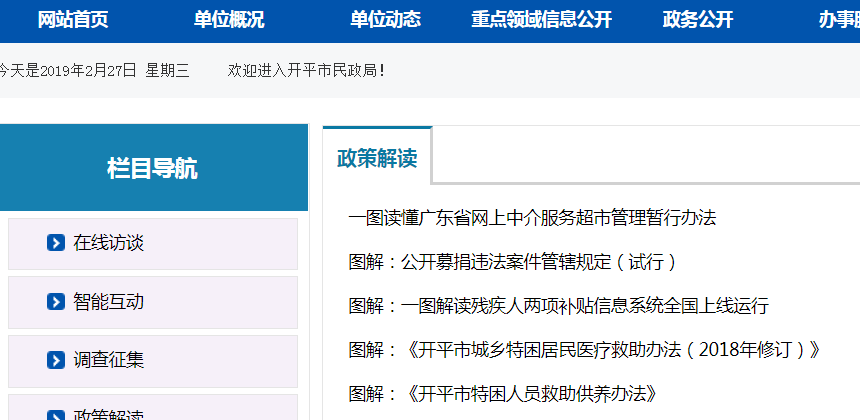Open the 网站首页 menu item

tap(72, 20)
